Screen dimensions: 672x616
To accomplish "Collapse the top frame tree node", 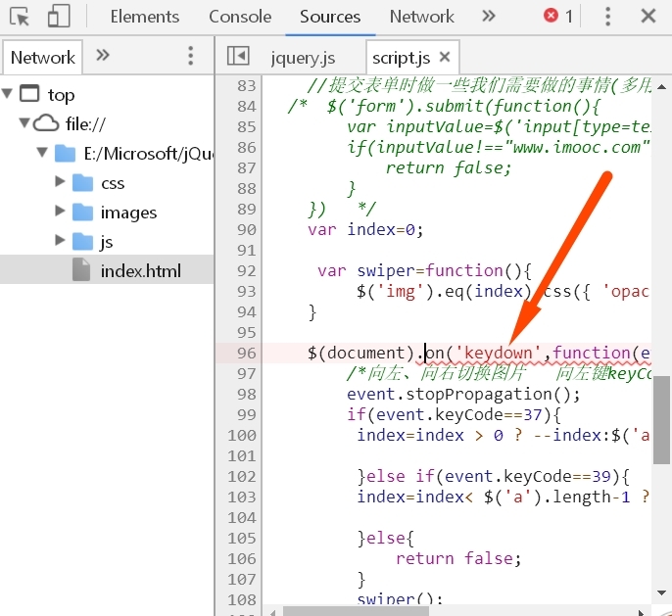I will (x=7, y=93).
